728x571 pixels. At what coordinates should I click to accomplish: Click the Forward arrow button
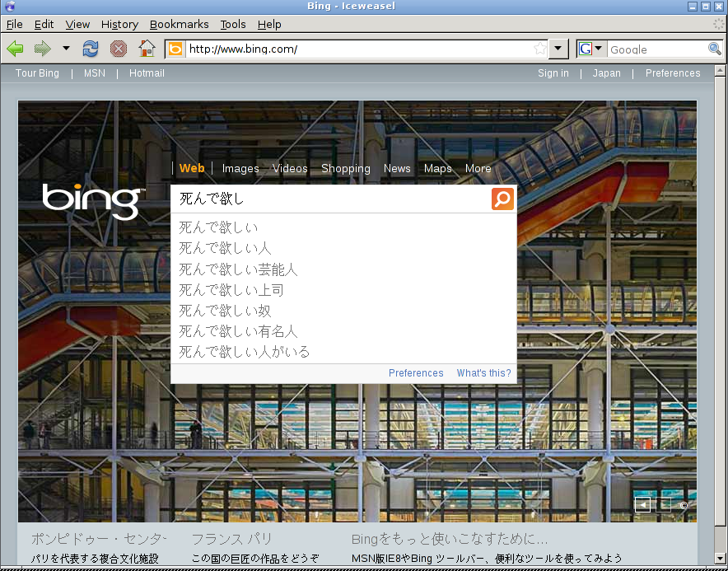coord(43,49)
